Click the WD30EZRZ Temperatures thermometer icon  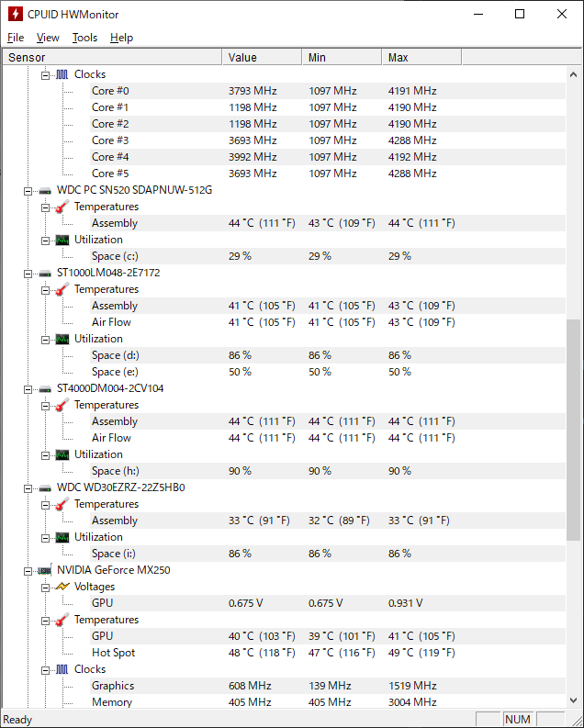pos(62,504)
